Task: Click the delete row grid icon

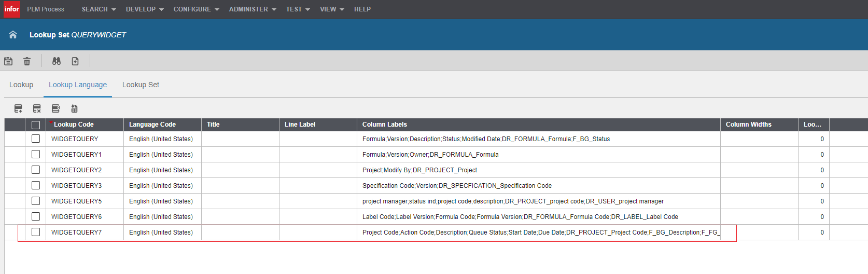Action: pyautogui.click(x=37, y=108)
